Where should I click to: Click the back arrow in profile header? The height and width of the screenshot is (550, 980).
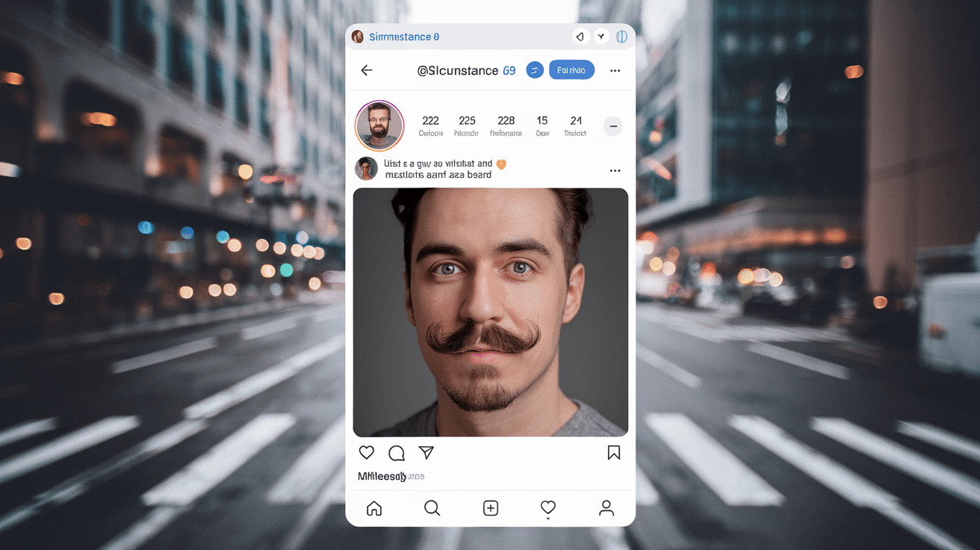click(x=367, y=70)
